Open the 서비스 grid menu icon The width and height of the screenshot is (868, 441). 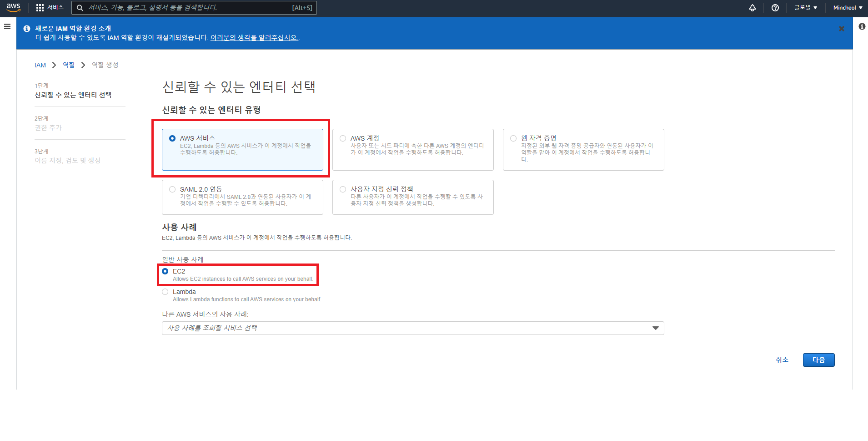click(40, 8)
